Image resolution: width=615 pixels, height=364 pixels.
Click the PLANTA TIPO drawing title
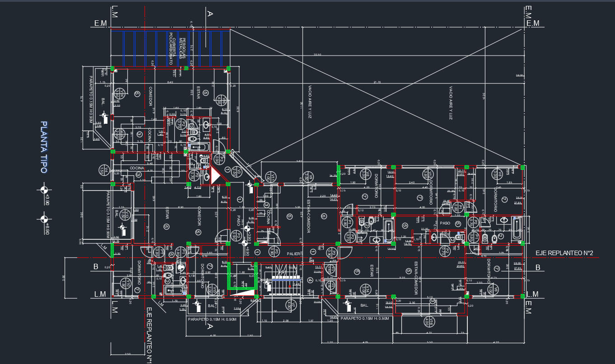pyautogui.click(x=44, y=147)
